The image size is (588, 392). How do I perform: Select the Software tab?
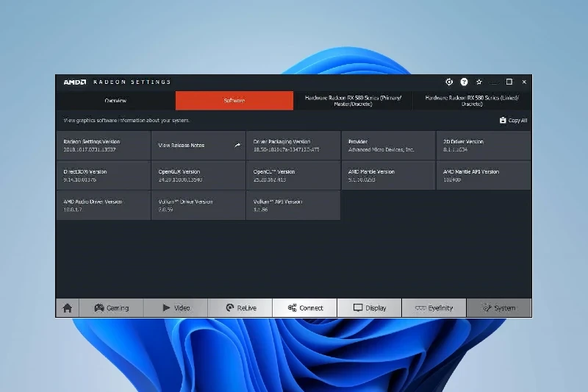tap(234, 101)
